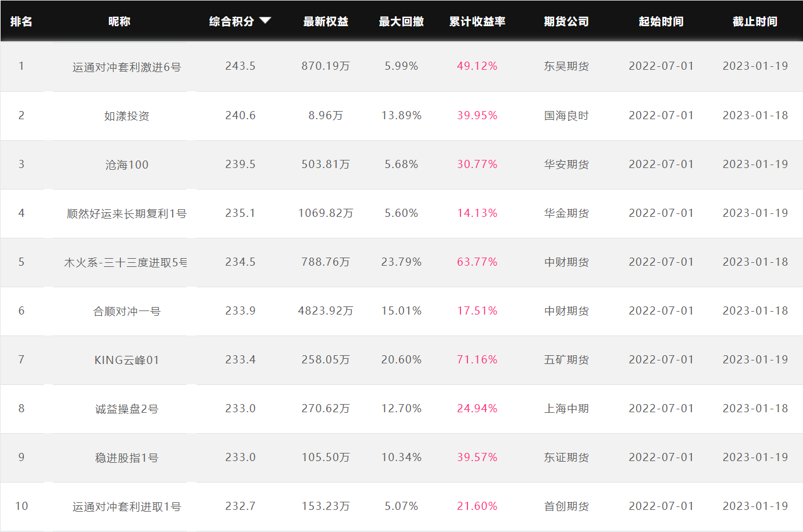Click the score value 234.5

pyautogui.click(x=240, y=262)
